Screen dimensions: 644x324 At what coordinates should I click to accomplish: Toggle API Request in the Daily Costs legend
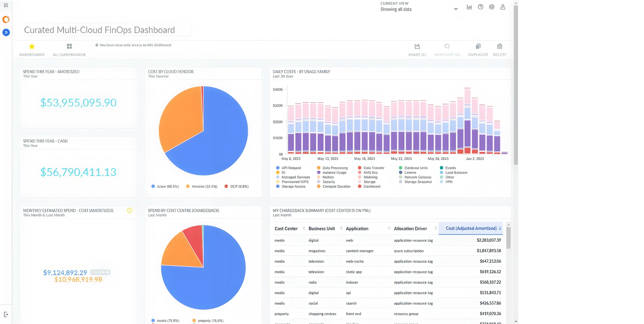click(289, 168)
